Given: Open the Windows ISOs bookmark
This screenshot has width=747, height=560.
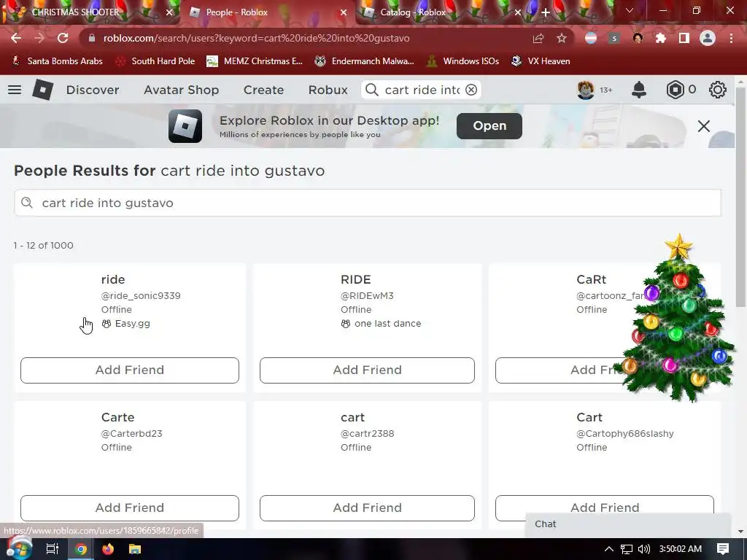Looking at the screenshot, I should (462, 61).
